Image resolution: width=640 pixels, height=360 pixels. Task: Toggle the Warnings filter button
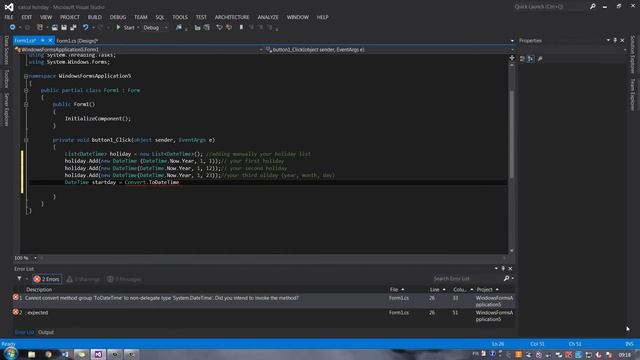83,279
